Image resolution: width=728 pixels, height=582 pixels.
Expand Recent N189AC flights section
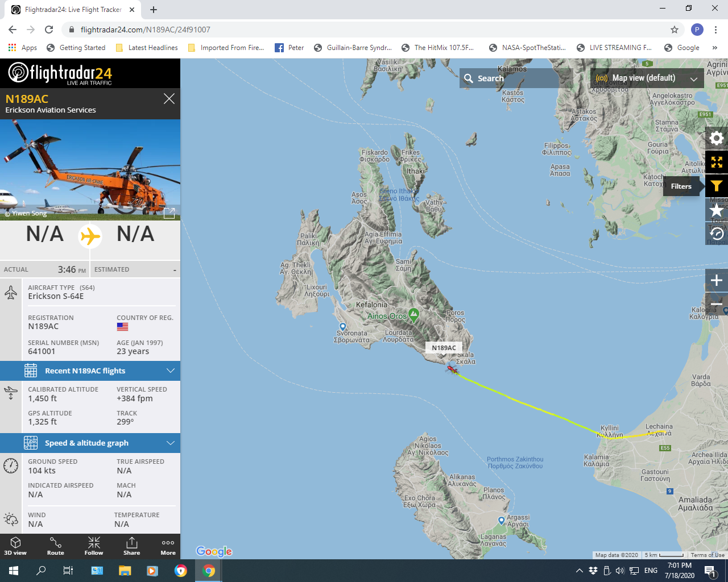coord(90,371)
